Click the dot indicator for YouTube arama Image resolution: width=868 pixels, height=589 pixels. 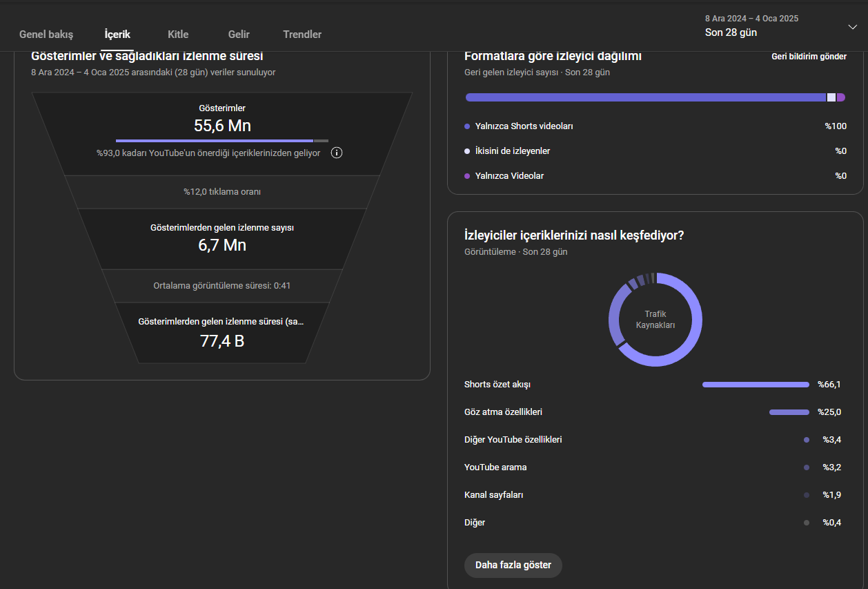807,467
